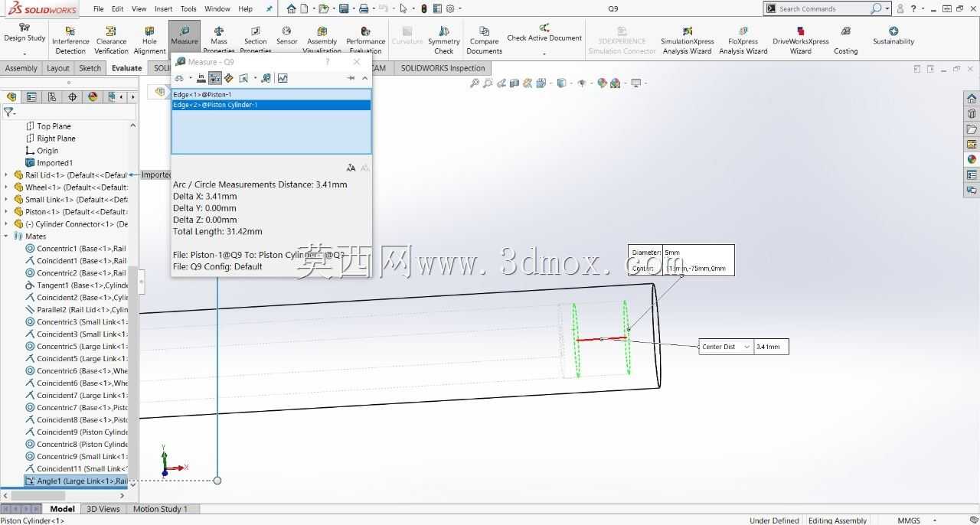Open SOLIDWORKS Resources home task pane
This screenshot has height=525, width=980.
(x=972, y=98)
